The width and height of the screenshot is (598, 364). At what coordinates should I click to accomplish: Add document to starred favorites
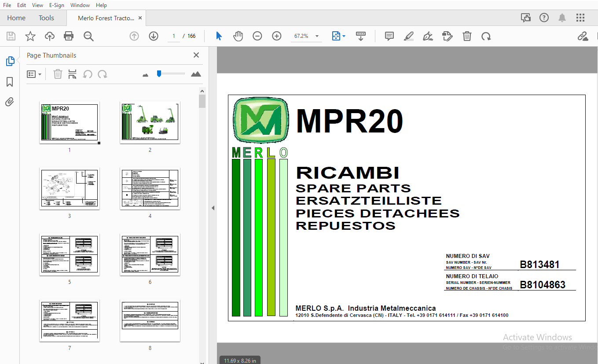point(30,36)
